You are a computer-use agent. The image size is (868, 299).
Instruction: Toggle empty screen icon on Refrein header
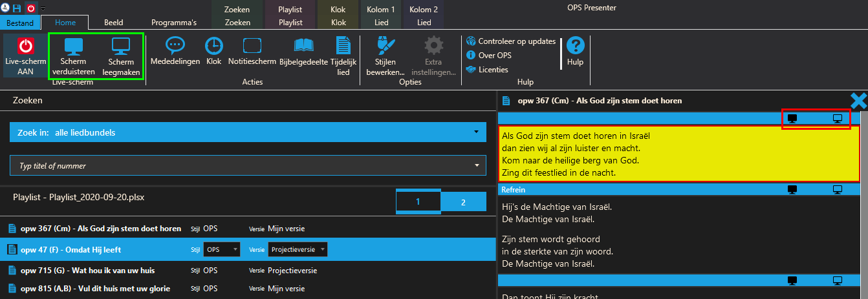[838, 189]
